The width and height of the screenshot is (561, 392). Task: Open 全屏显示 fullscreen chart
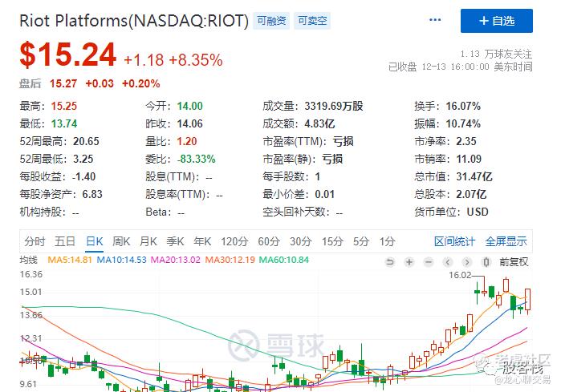tap(506, 241)
